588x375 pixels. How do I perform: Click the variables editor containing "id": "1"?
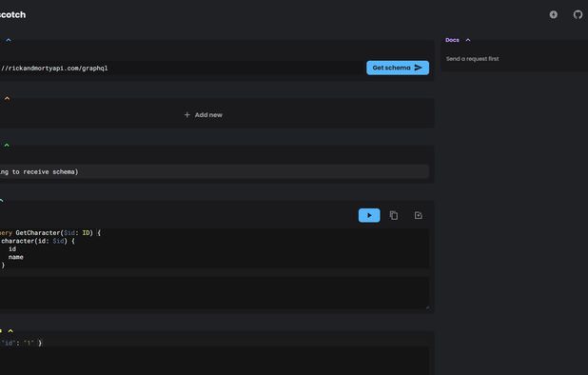(214, 356)
